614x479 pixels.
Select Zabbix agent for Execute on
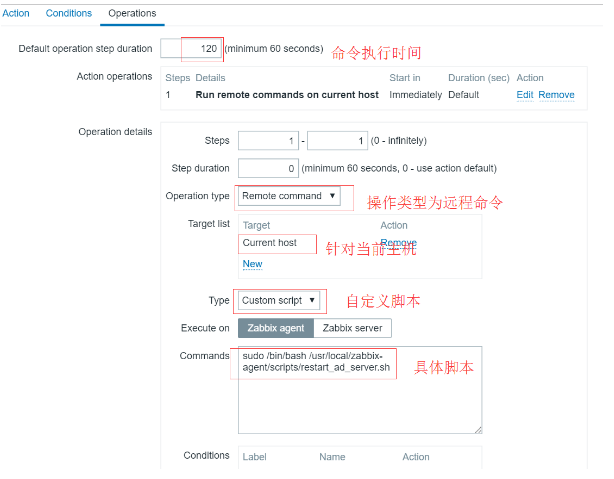click(276, 328)
